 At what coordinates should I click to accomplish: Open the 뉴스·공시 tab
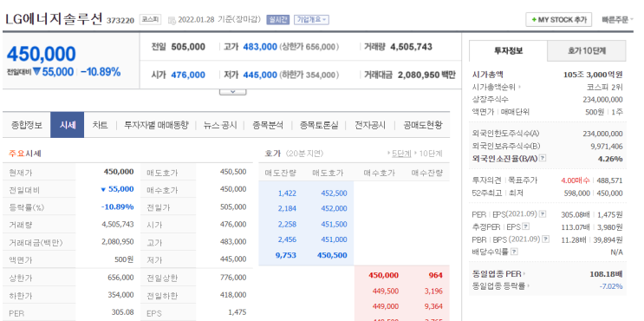coord(220,125)
